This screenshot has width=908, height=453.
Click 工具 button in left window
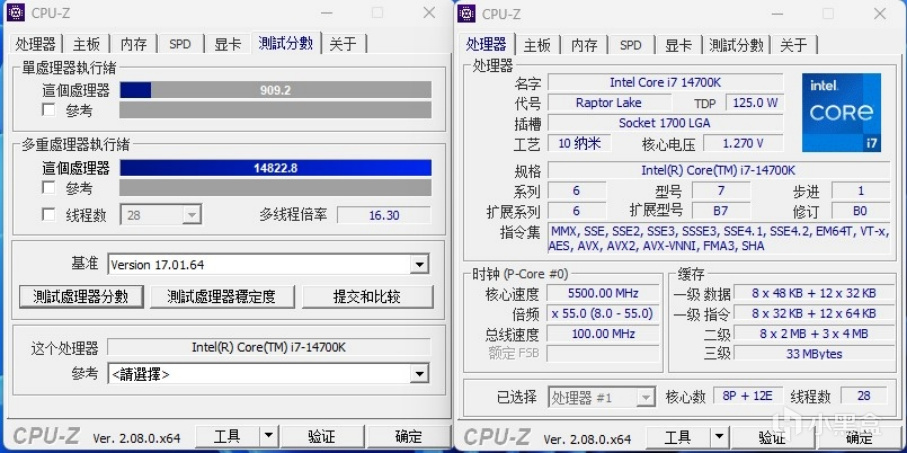coord(228,436)
